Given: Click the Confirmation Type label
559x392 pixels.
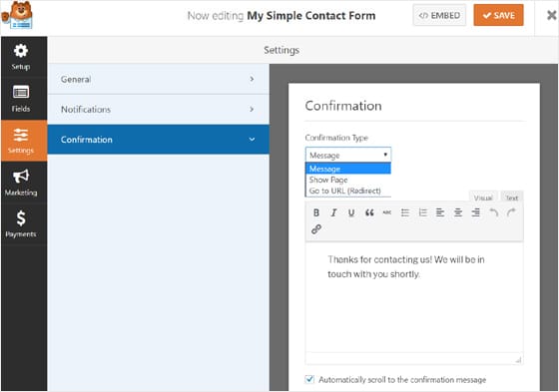Looking at the screenshot, I should click(x=336, y=138).
